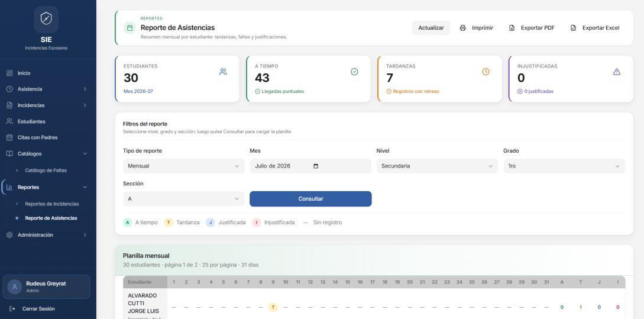Expand the Incidencias submenu chevron
Image resolution: width=644 pixels, height=319 pixels.
coord(85,105)
